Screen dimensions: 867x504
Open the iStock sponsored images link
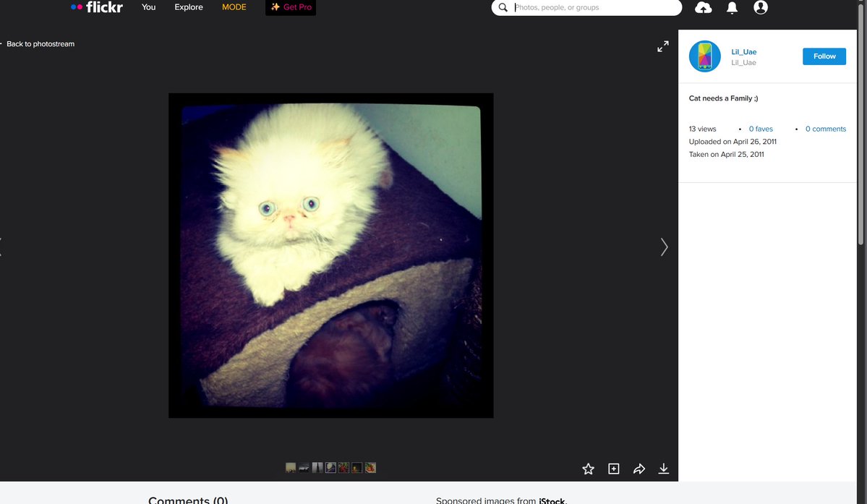pyautogui.click(x=552, y=500)
